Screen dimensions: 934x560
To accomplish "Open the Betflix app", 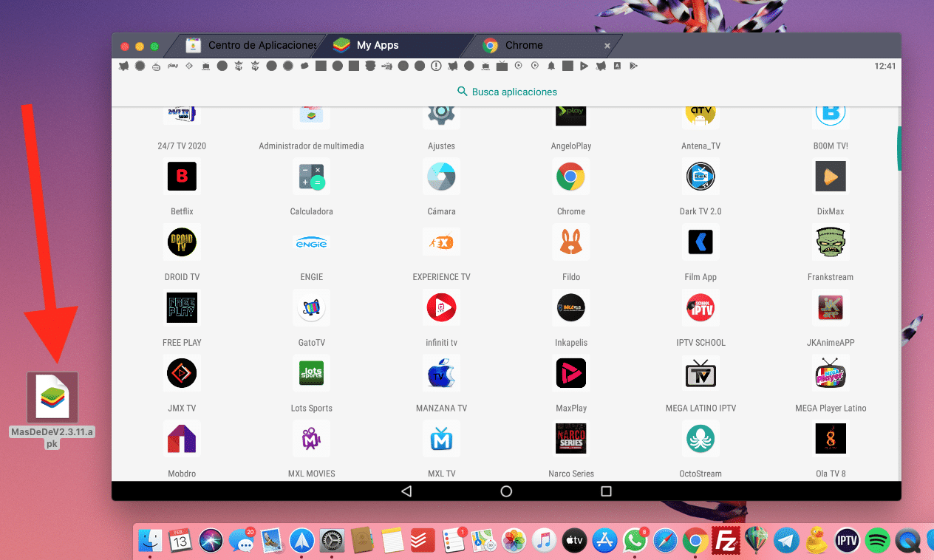I will (x=182, y=176).
